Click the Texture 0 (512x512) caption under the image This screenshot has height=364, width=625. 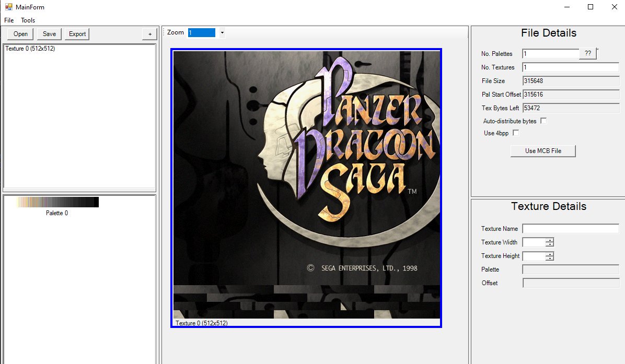(x=202, y=323)
